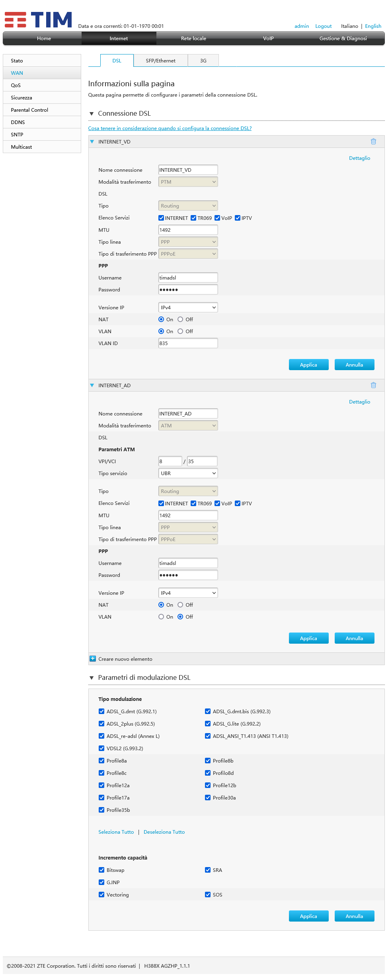Switch to the SFP/Ethernet tab
This screenshot has height=980, width=392.
160,61
